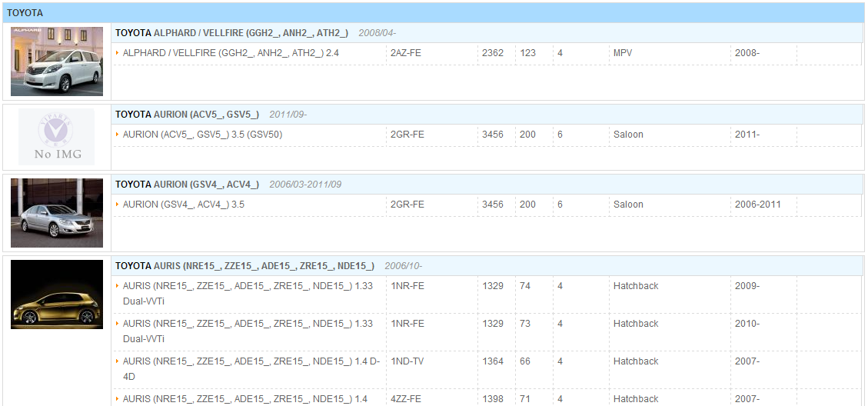Viewport: 868px width, 406px height.
Task: Click the MPV body type cell
Action: pyautogui.click(x=623, y=53)
